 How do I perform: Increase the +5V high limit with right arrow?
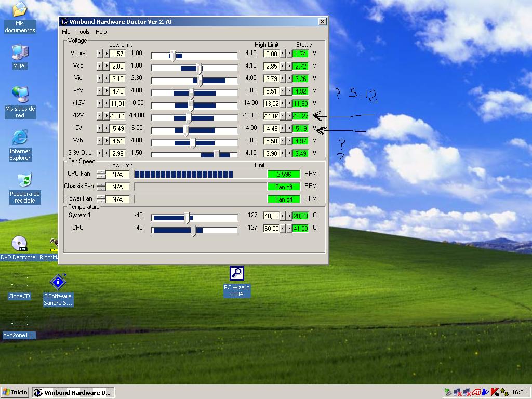[289, 91]
